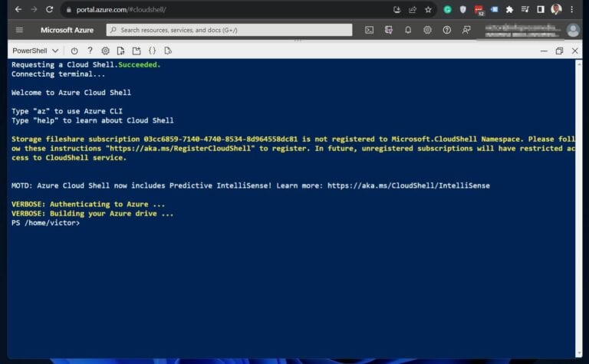Toggle the browser side panel icon
This screenshot has height=364, width=589.
541,10
